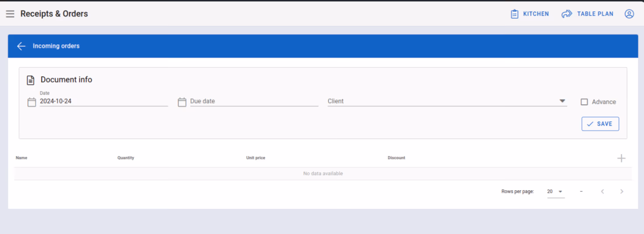Sort by Discount column header

396,158
